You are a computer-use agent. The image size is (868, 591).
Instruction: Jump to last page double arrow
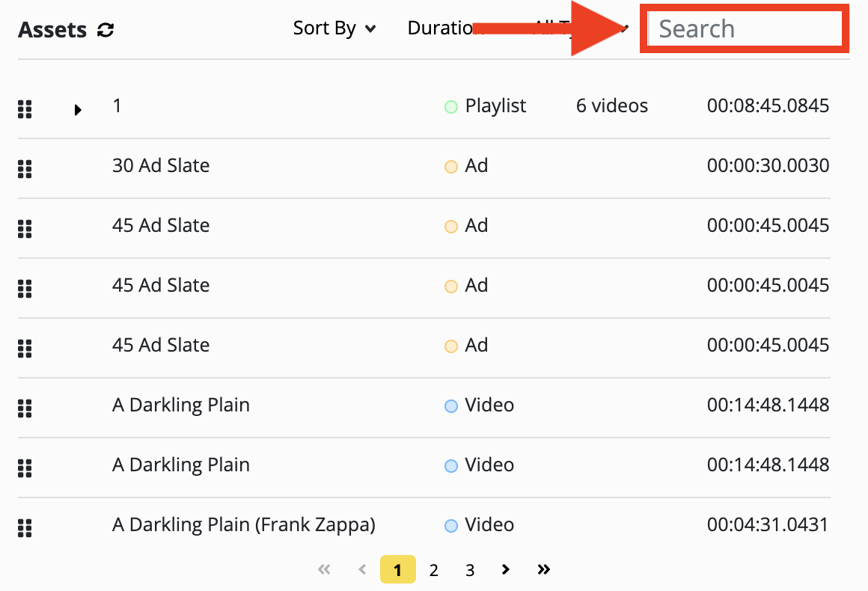pyautogui.click(x=543, y=569)
